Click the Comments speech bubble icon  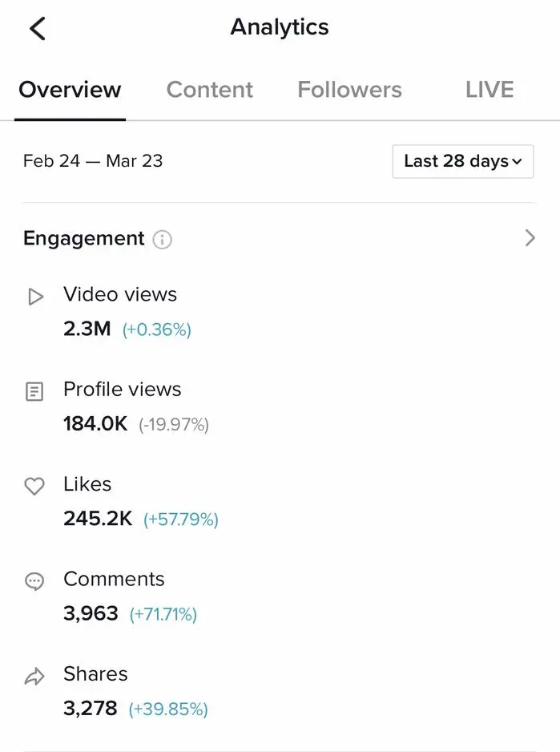coord(34,581)
